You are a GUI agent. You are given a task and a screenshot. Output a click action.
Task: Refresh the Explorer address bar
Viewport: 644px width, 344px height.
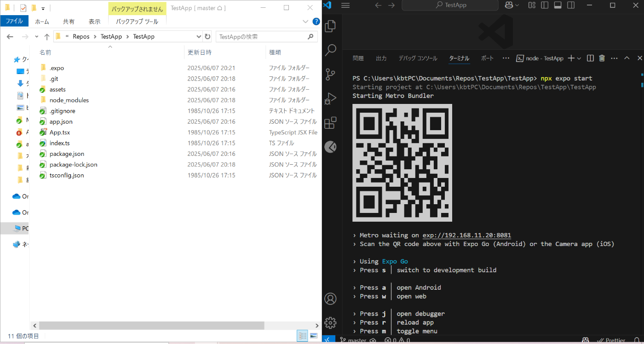coord(207,36)
